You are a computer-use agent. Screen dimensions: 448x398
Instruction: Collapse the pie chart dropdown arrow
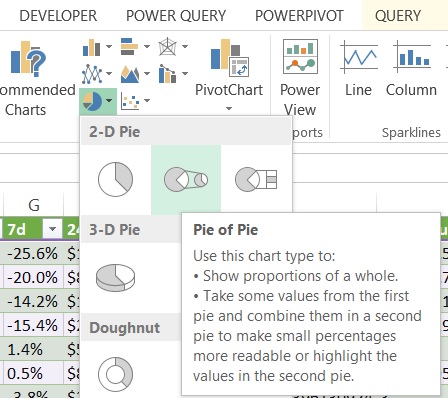(109, 100)
